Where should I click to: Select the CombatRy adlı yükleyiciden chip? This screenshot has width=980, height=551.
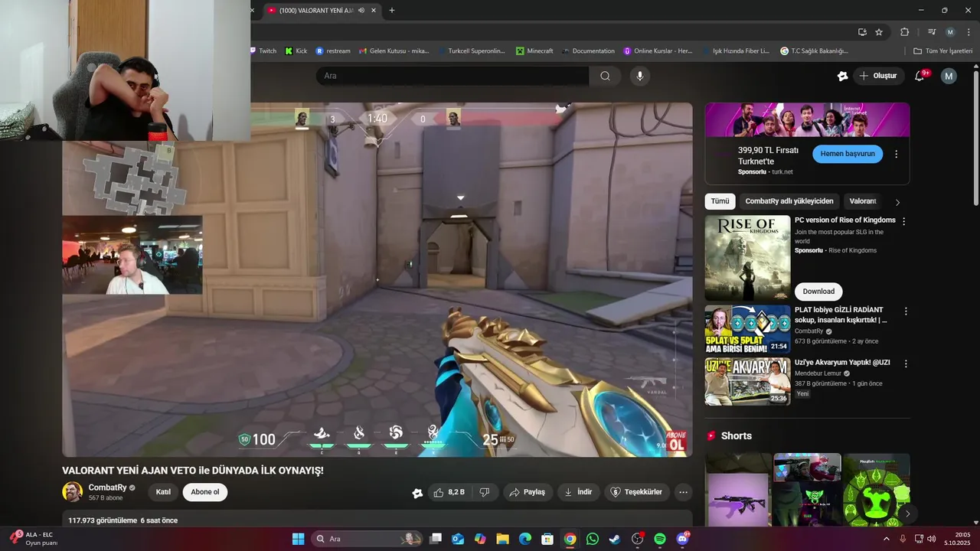point(789,201)
